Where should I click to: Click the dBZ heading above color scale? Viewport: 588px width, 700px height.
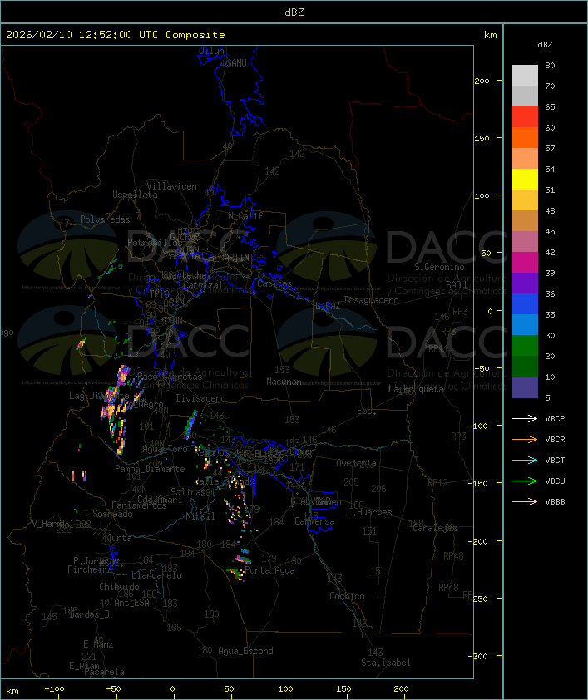tap(545, 45)
